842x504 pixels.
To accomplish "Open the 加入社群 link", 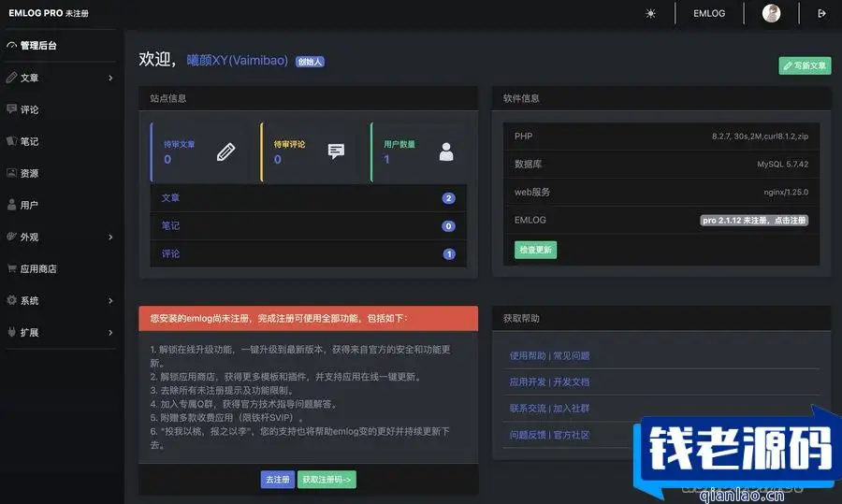I will pos(572,409).
